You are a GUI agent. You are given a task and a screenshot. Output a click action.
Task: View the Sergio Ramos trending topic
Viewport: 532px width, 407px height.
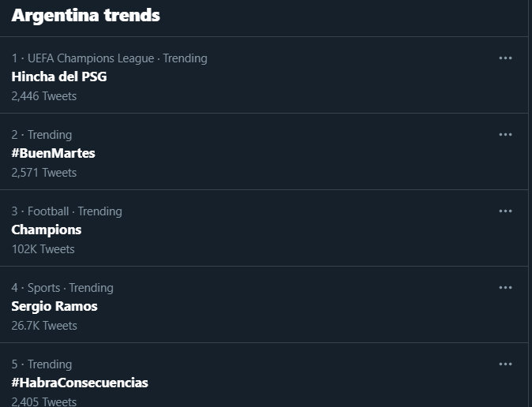pos(54,306)
